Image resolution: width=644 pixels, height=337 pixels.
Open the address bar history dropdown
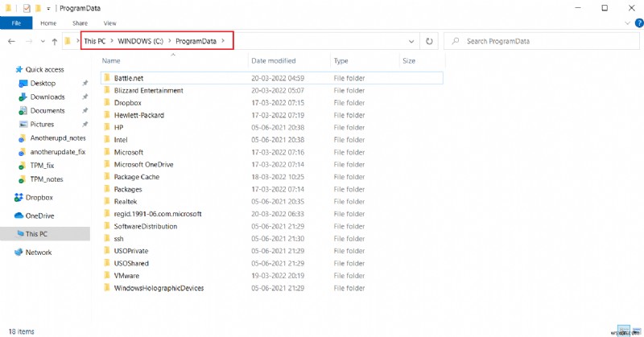411,42
